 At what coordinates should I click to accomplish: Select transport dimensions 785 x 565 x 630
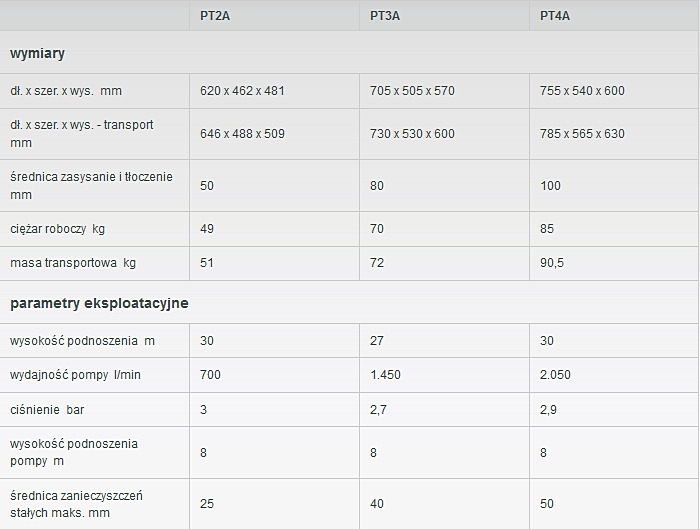point(582,134)
